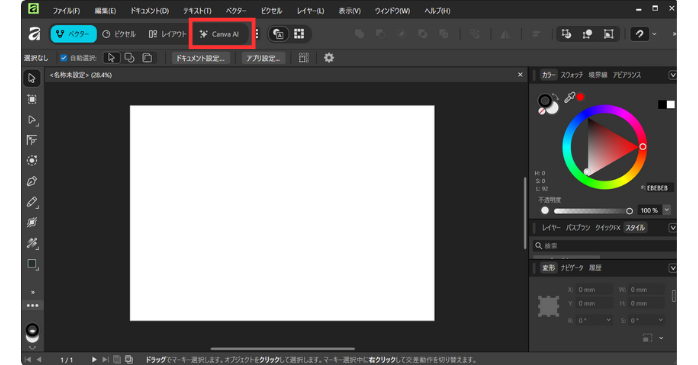
Task: Expand the Transform panel options menu
Action: click(673, 268)
